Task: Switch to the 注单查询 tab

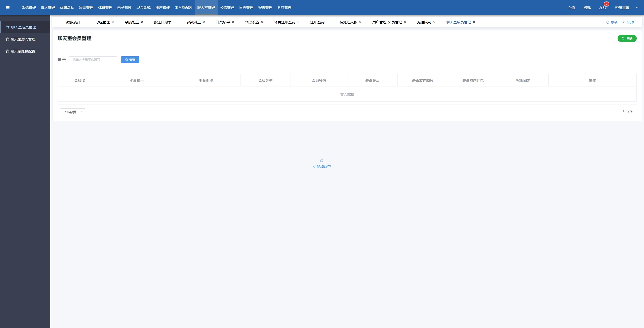Action: coord(317,22)
